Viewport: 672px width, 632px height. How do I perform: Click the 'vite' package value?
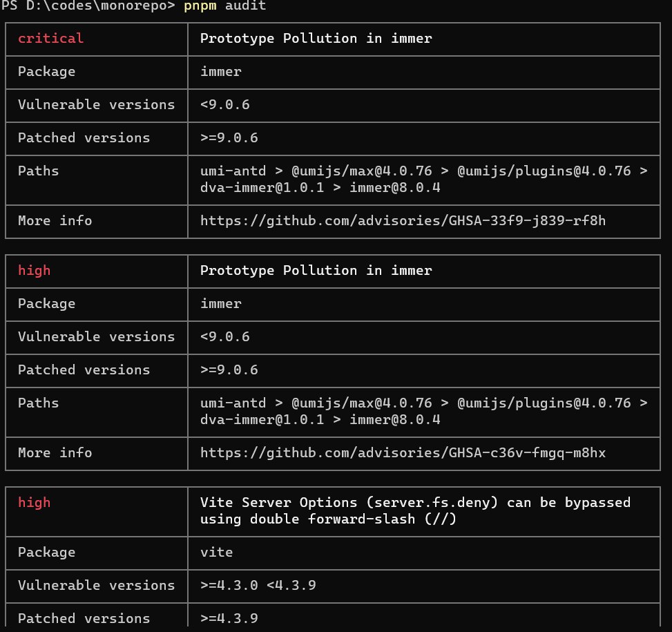(x=216, y=553)
